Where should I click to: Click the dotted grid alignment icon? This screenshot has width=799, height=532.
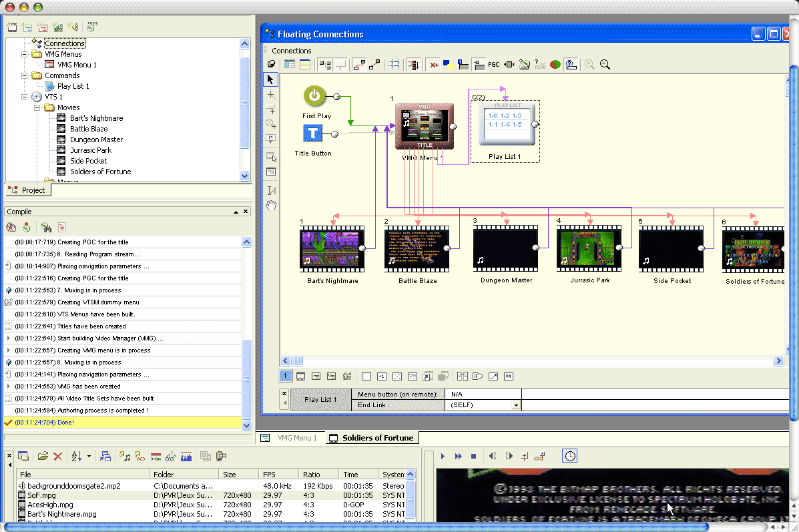click(x=394, y=65)
